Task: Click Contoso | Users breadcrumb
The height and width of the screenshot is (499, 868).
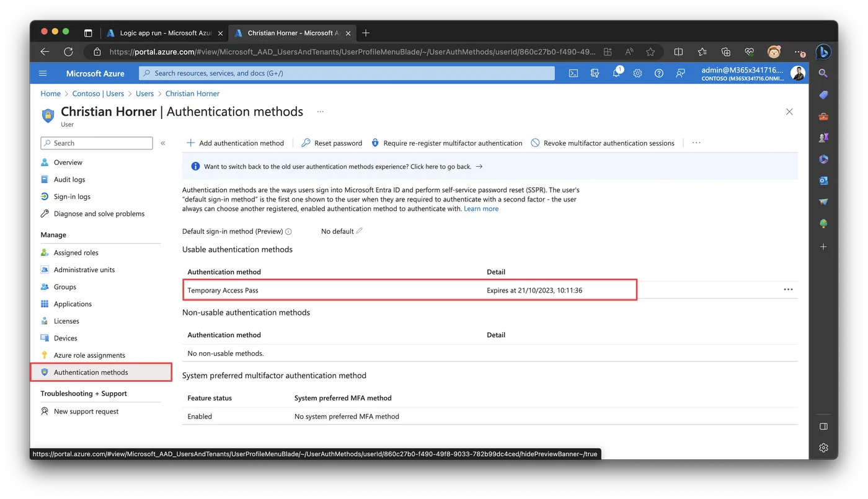Action: [98, 94]
